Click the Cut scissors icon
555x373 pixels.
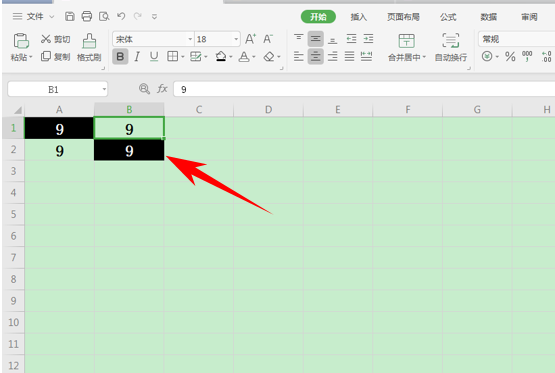pos(46,39)
